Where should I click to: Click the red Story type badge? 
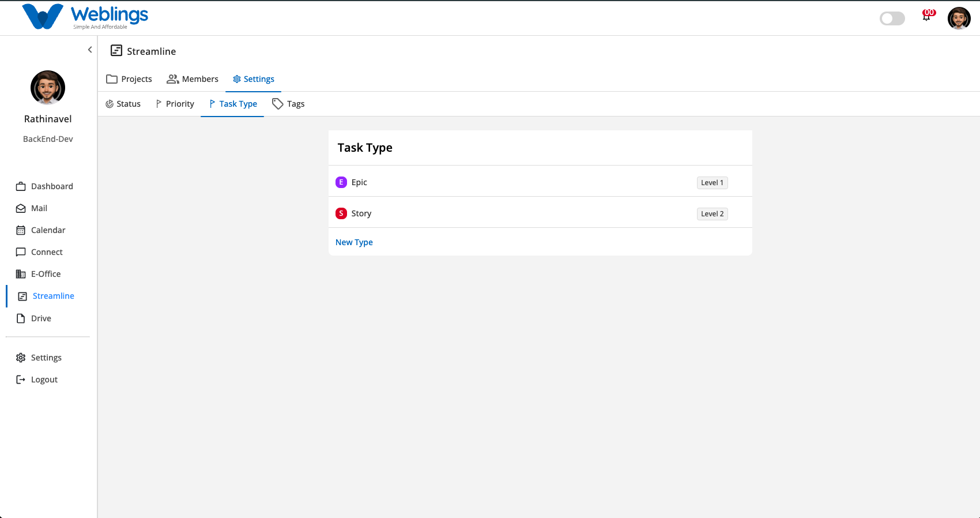point(341,213)
